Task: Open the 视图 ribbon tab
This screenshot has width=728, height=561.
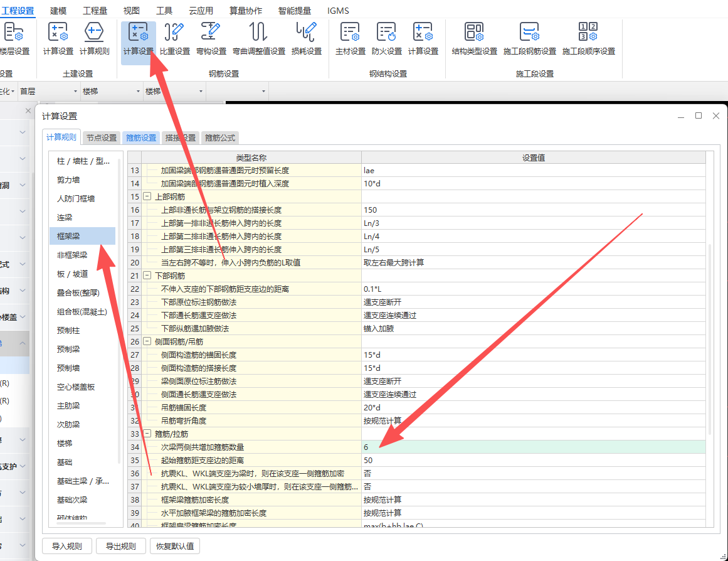Action: 132,10
